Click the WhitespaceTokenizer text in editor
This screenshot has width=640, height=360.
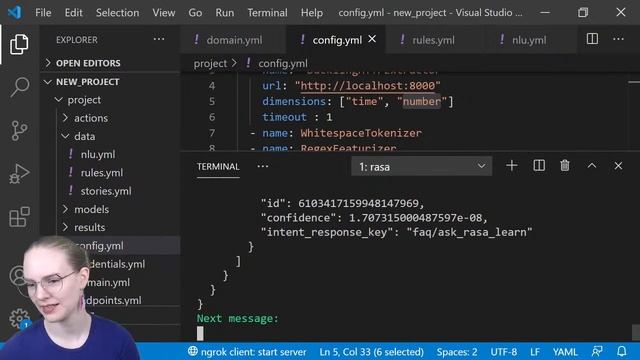(361, 133)
